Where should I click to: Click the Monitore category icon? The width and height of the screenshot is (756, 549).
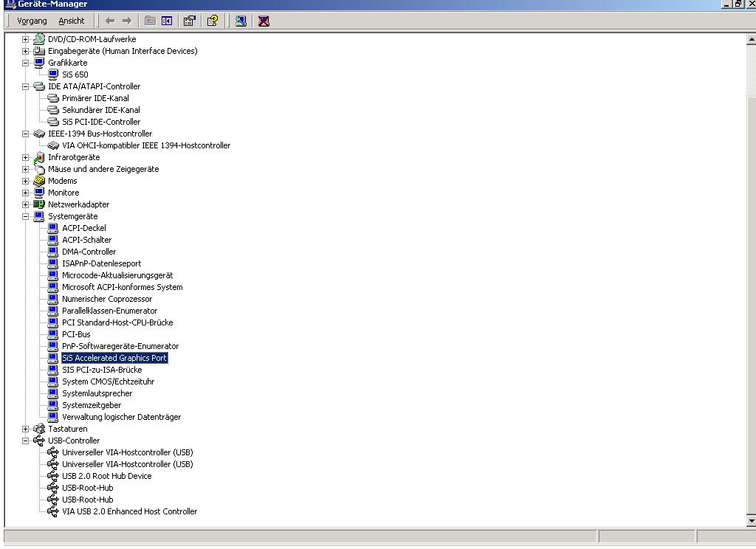[x=39, y=193]
